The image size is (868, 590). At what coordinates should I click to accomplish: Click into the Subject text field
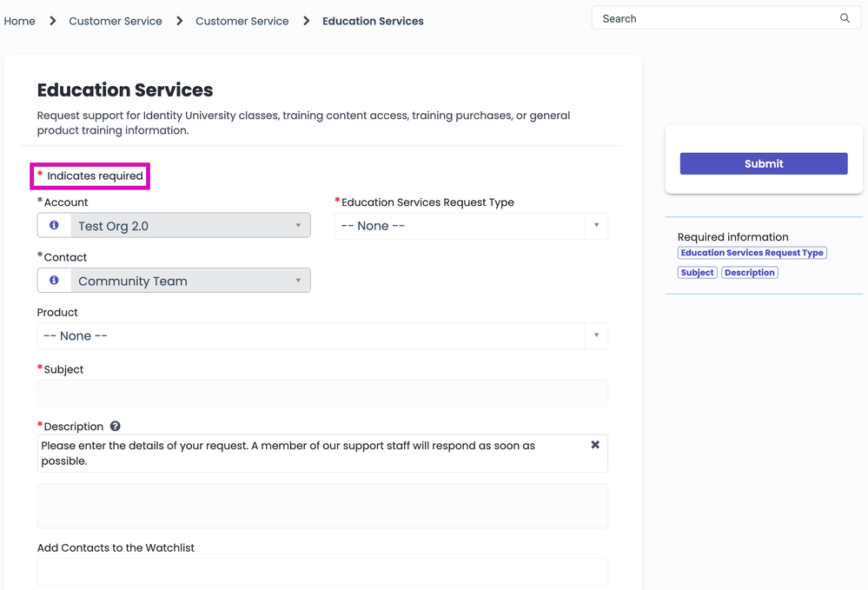[x=321, y=393]
